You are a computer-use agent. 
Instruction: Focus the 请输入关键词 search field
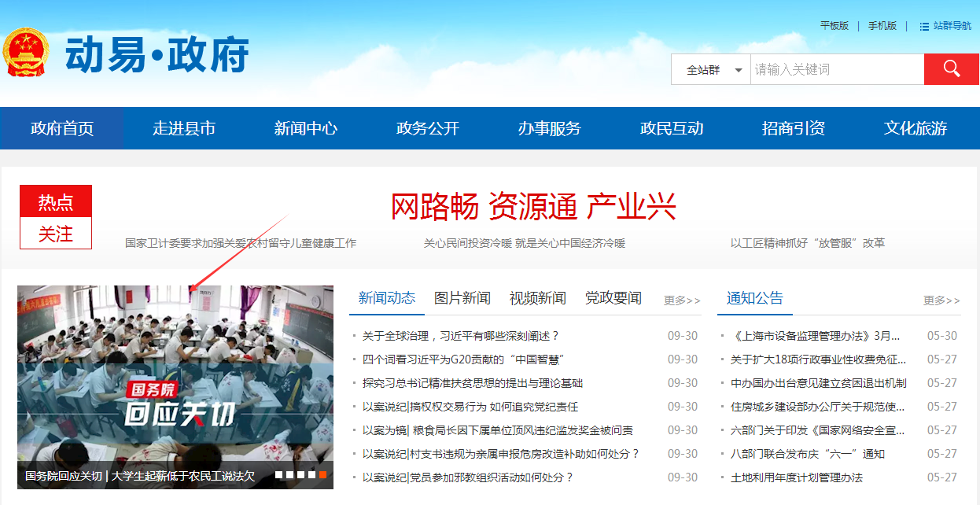click(836, 70)
